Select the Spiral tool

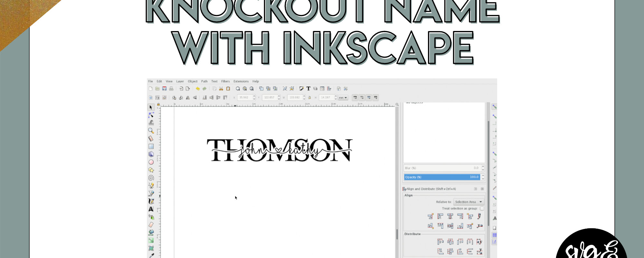click(151, 178)
